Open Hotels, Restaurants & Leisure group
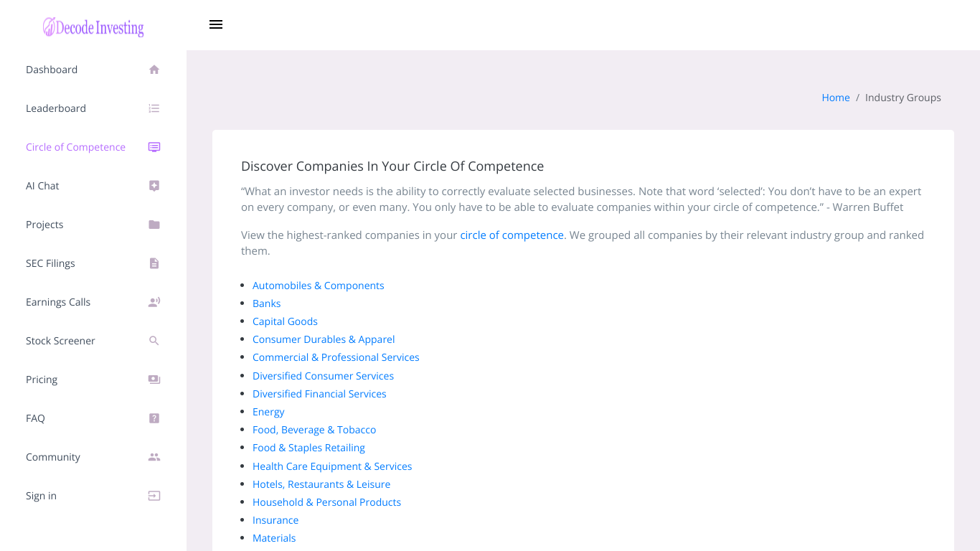The height and width of the screenshot is (551, 980). point(321,484)
